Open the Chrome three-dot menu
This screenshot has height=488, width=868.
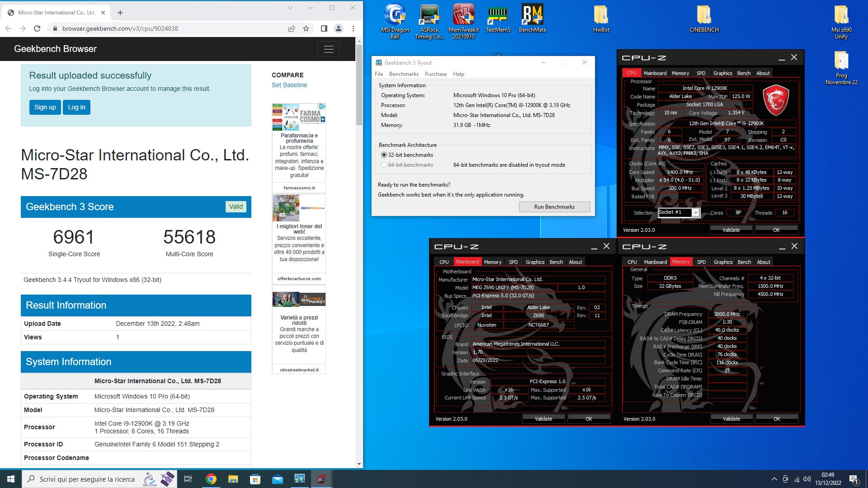pyautogui.click(x=353, y=28)
